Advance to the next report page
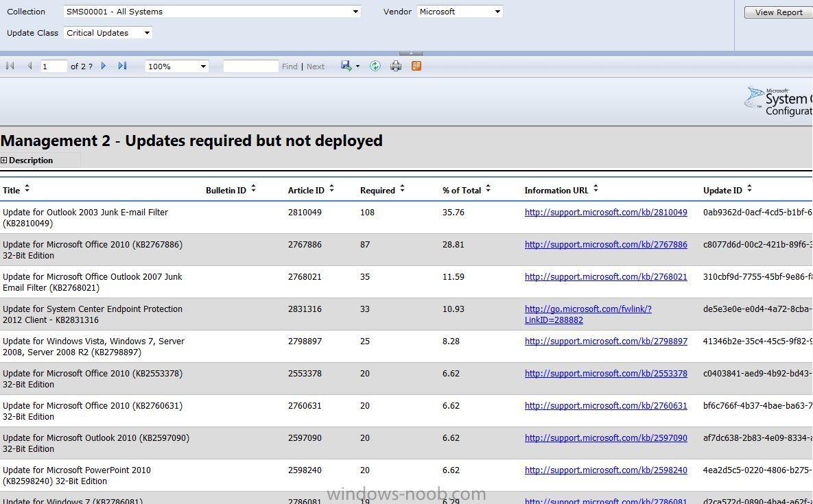813x504 pixels. pyautogui.click(x=104, y=66)
